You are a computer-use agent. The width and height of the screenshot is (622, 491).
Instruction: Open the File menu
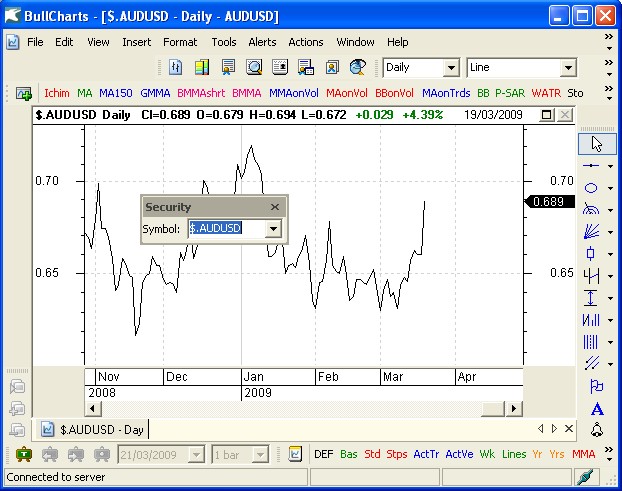pos(35,42)
